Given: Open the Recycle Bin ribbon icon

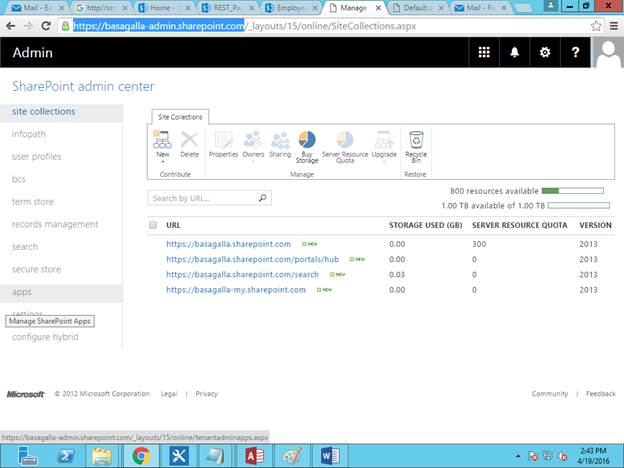Looking at the screenshot, I should pyautogui.click(x=416, y=140).
